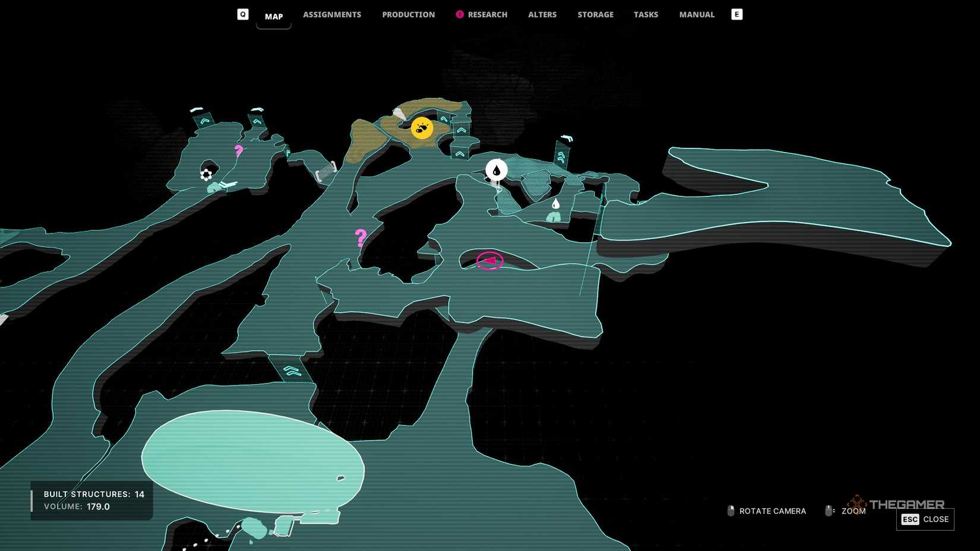Screen dimensions: 980x551
Task: Switch to the Manual tab
Action: [697, 14]
